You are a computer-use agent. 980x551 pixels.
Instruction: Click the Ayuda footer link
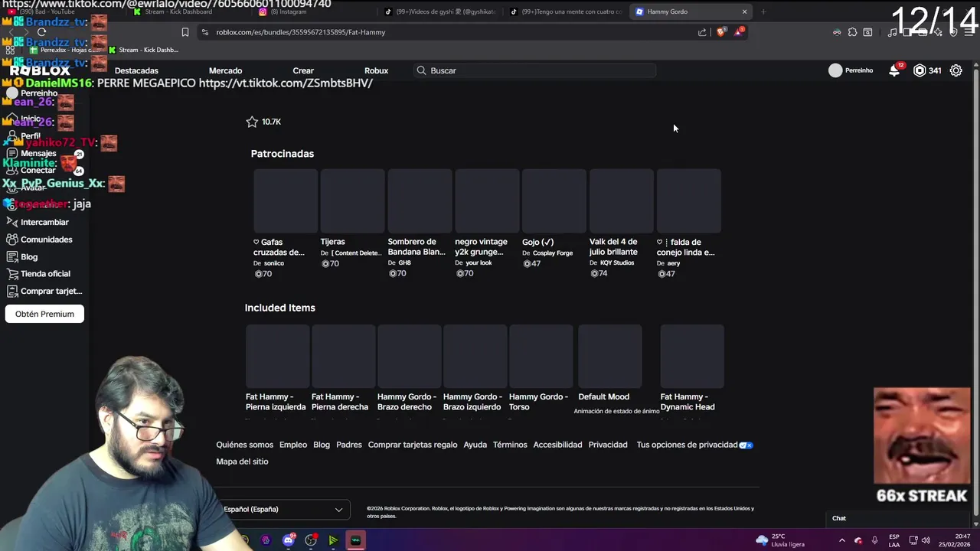pyautogui.click(x=475, y=445)
